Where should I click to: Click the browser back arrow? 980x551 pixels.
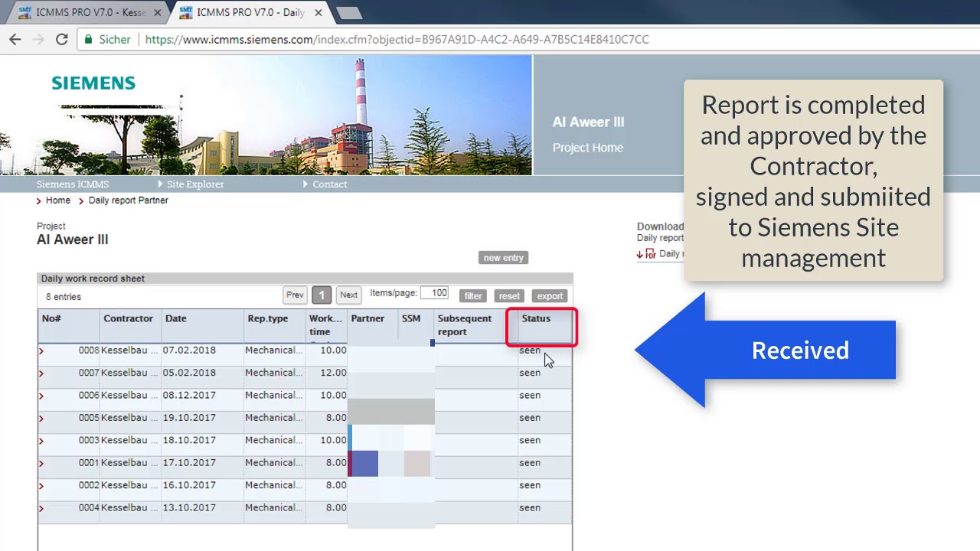15,40
